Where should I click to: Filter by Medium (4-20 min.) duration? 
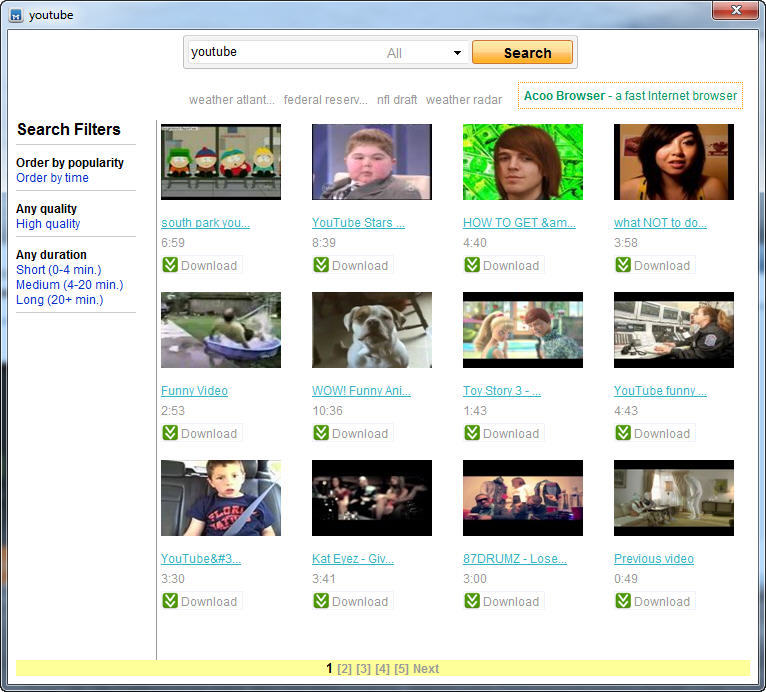(69, 285)
